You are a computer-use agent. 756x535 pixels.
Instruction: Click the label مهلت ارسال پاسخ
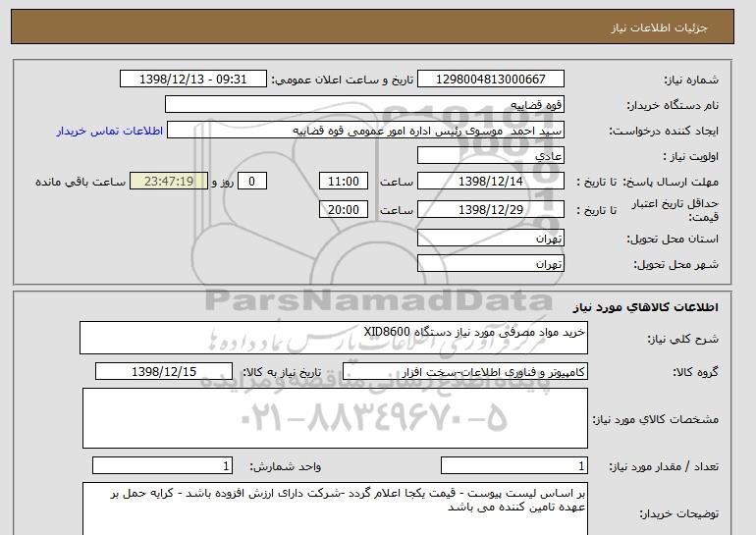pos(671,182)
